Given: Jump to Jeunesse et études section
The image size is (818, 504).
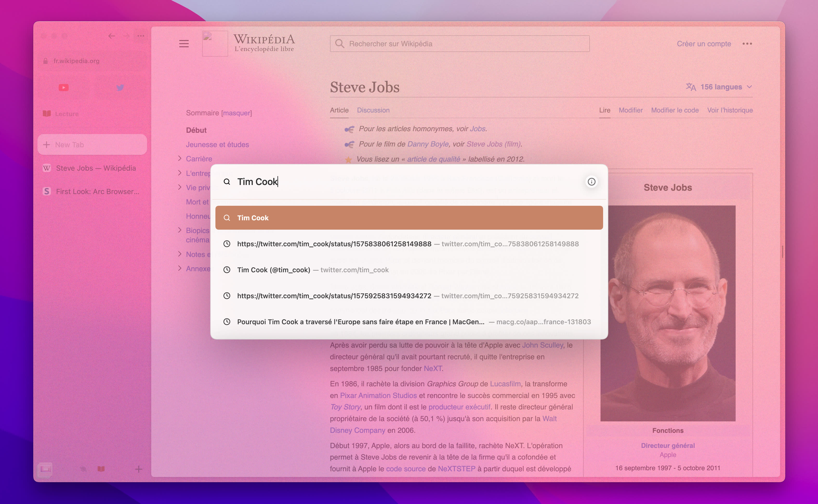Looking at the screenshot, I should coord(217,145).
